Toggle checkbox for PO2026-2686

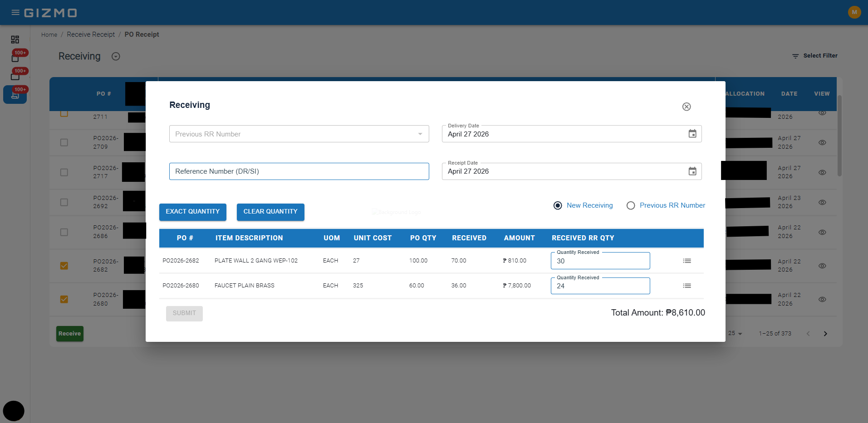click(64, 232)
